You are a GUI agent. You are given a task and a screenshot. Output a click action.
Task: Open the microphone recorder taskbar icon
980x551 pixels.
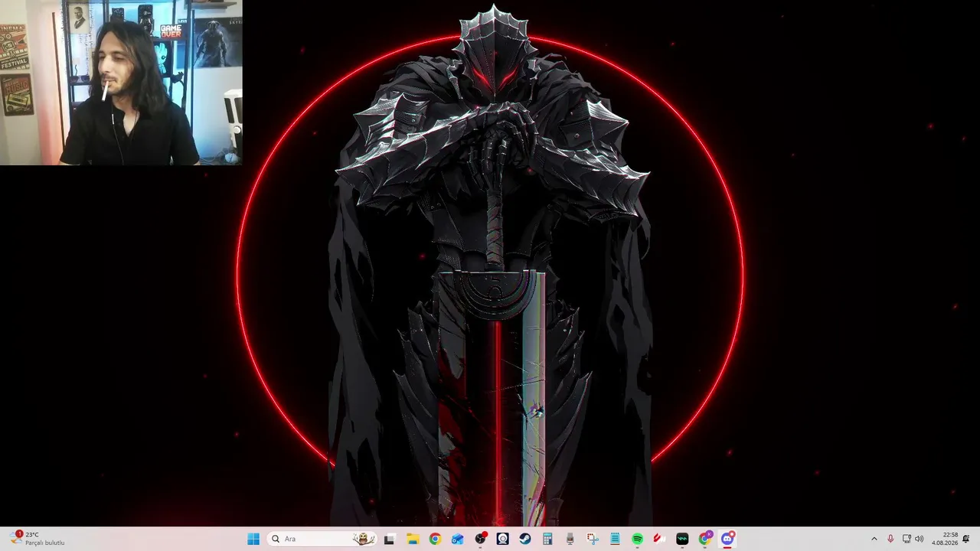pyautogui.click(x=570, y=539)
